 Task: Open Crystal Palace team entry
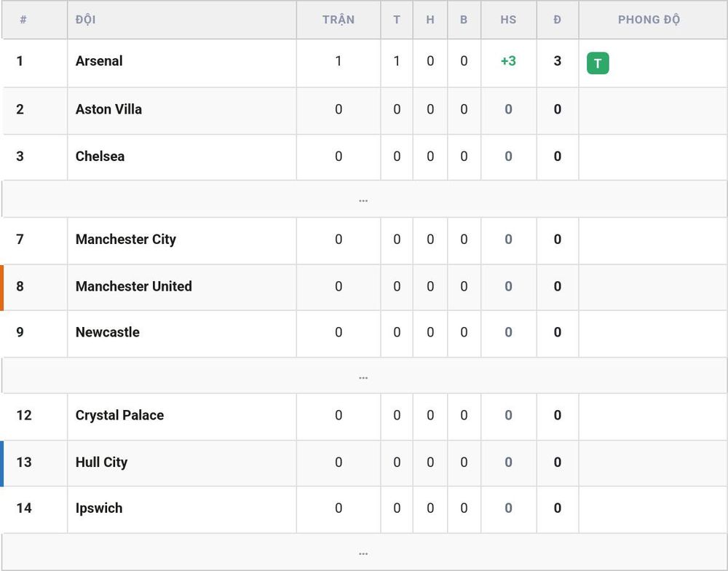120,415
